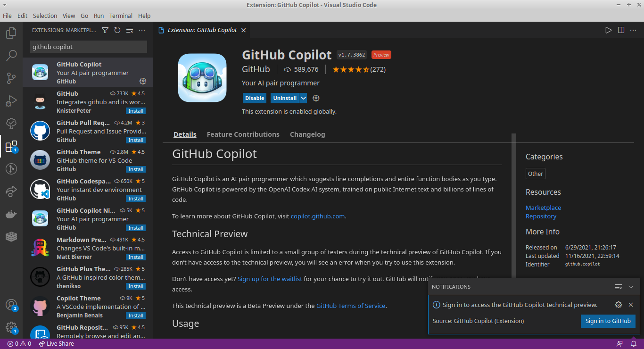
Task: Click the filter extensions funnel icon
Action: pos(105,30)
